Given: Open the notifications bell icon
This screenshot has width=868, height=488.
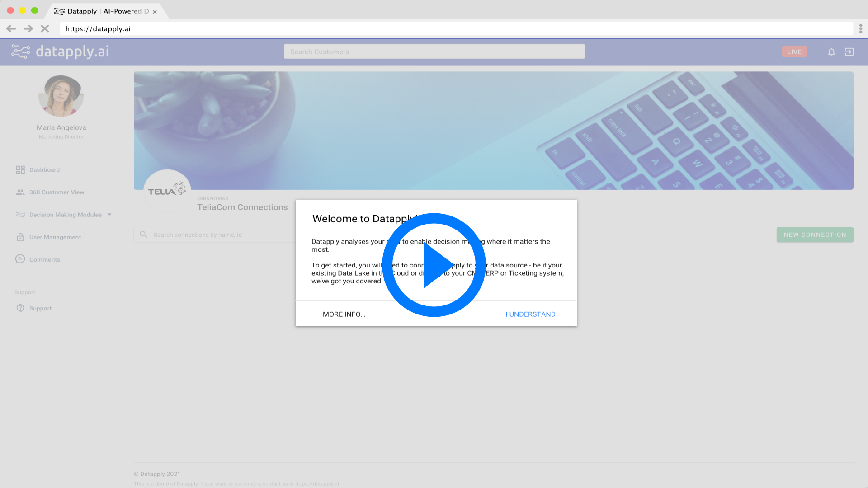Looking at the screenshot, I should 831,52.
